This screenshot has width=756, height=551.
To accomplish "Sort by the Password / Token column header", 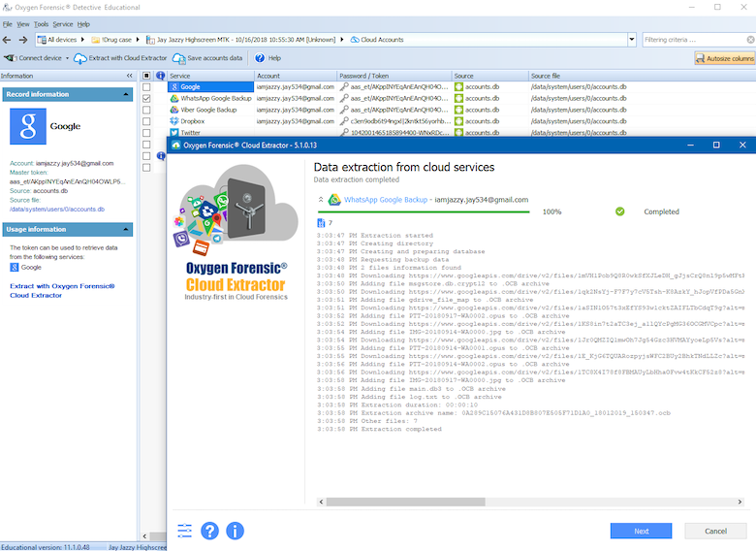I will pyautogui.click(x=394, y=76).
